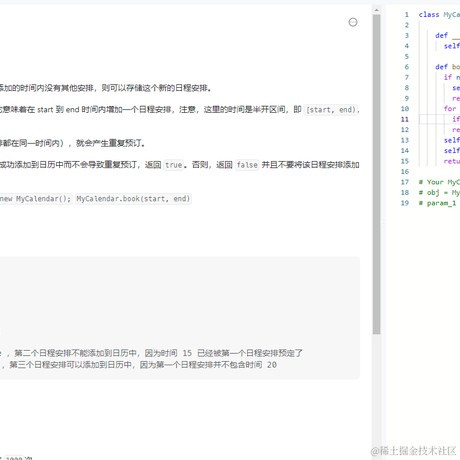This screenshot has width=460, height=460.
Task: Click the def keyword on line 3
Action: [x=441, y=36]
